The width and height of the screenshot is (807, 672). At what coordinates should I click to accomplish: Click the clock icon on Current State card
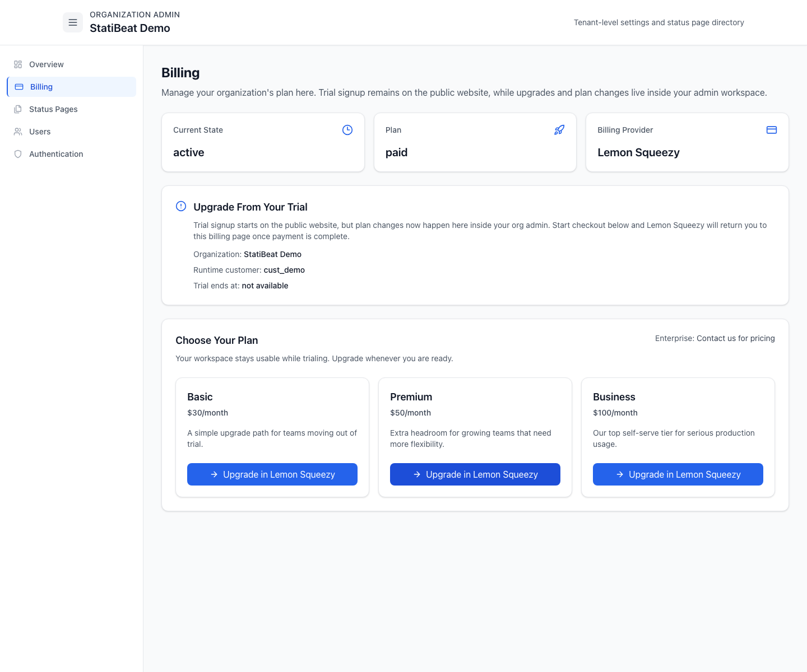point(347,129)
